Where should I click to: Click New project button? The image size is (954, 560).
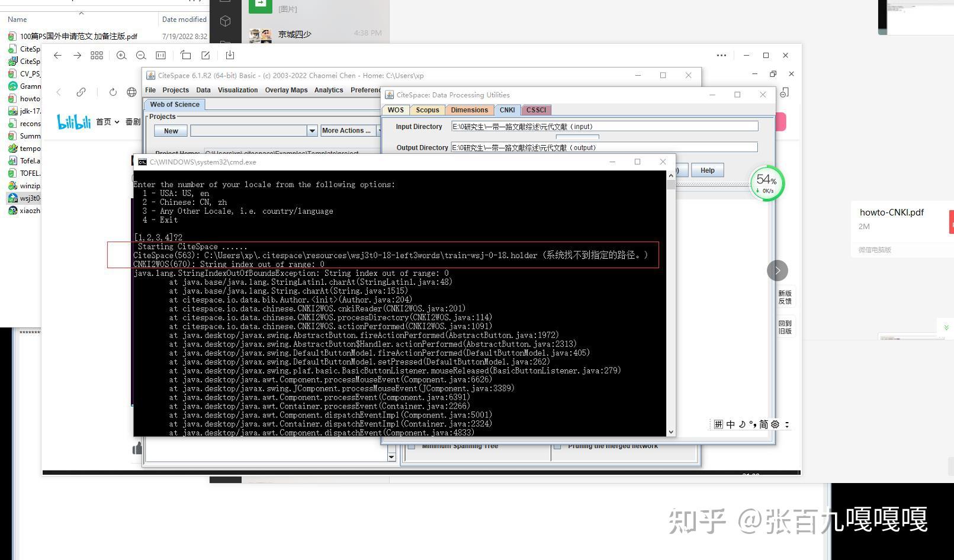pyautogui.click(x=171, y=131)
